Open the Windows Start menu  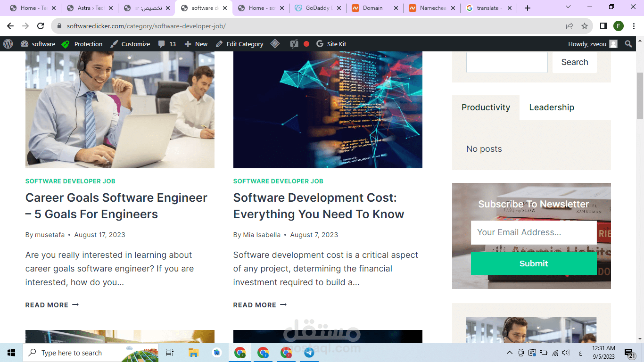(11, 353)
